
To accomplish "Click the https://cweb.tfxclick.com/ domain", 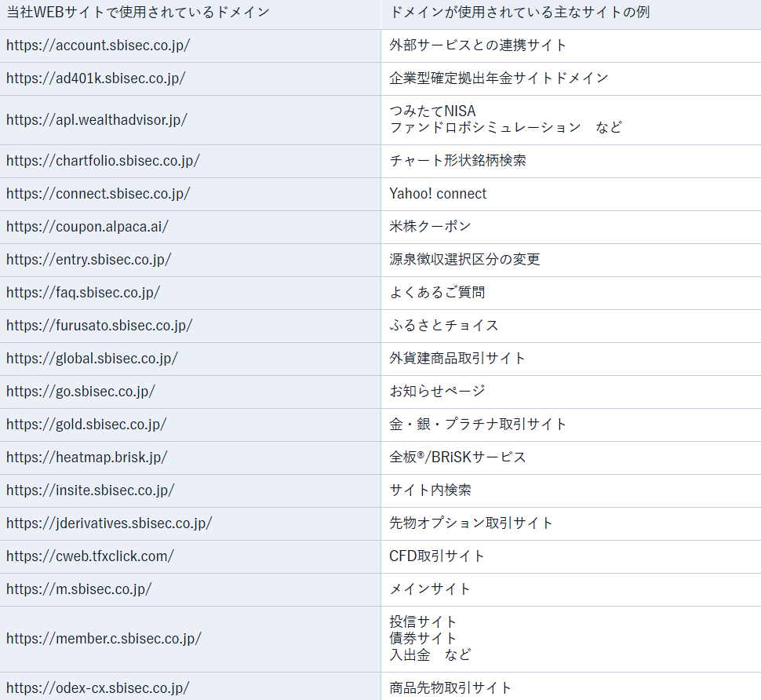I will 90,556.
